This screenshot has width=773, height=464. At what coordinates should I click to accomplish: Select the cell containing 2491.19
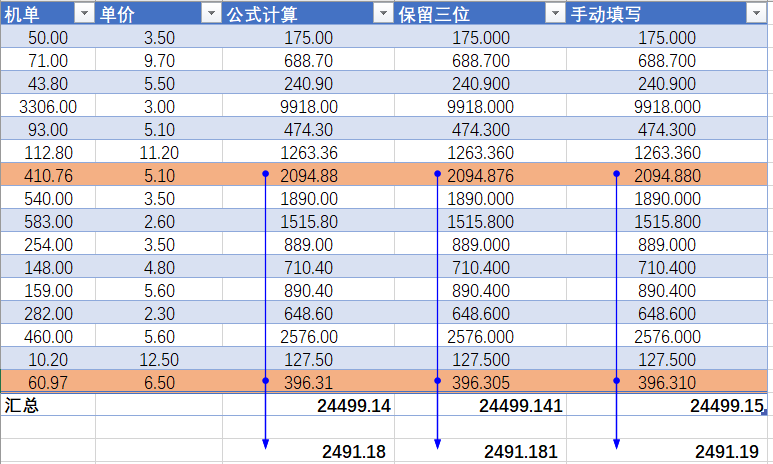[x=667, y=451]
